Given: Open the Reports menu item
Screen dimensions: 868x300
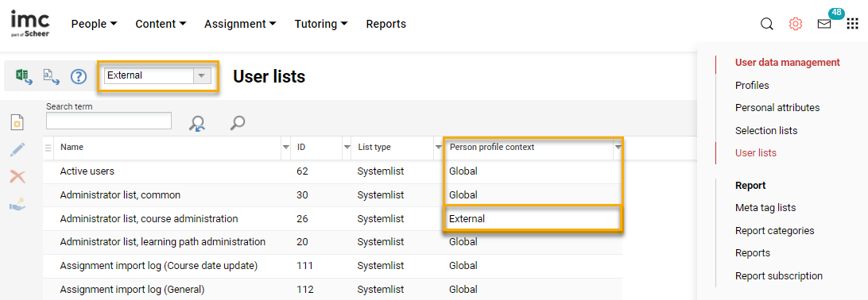Looking at the screenshot, I should (386, 25).
